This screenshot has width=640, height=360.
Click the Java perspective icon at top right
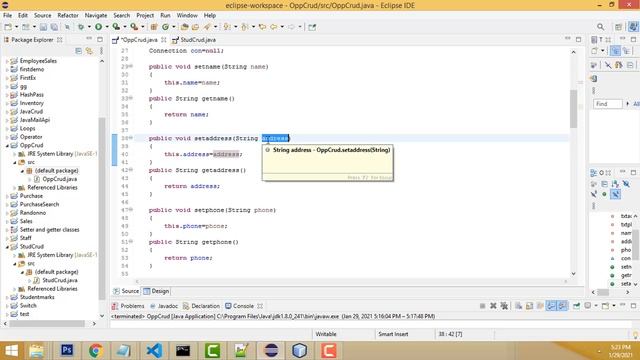(x=633, y=27)
